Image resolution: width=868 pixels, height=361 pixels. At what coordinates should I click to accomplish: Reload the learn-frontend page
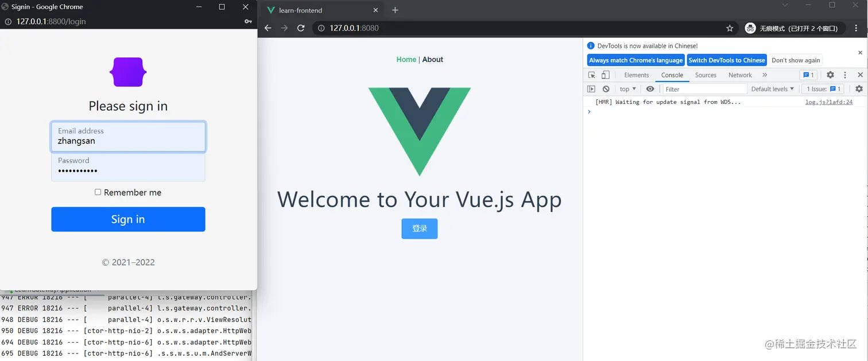pyautogui.click(x=301, y=28)
